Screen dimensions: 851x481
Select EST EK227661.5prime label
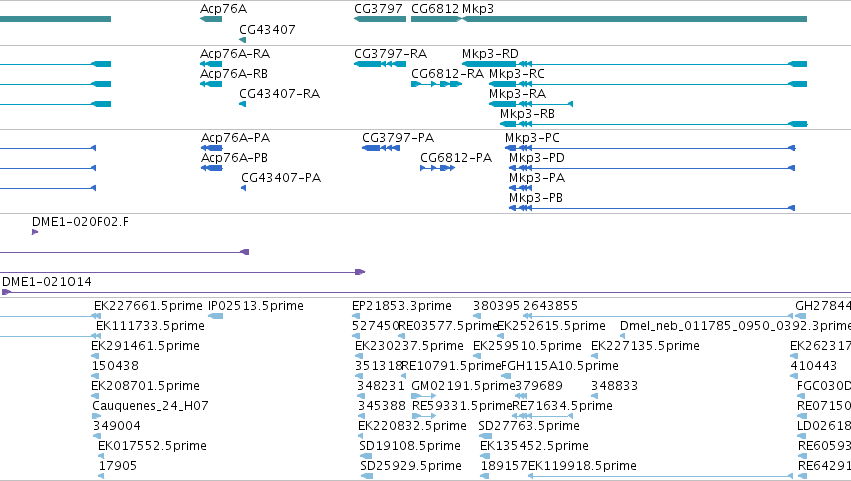148,306
